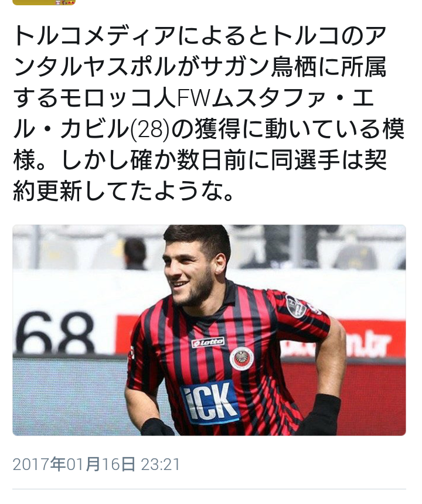
Task: Click the last line 約更新してたような。
Action: 123,192
